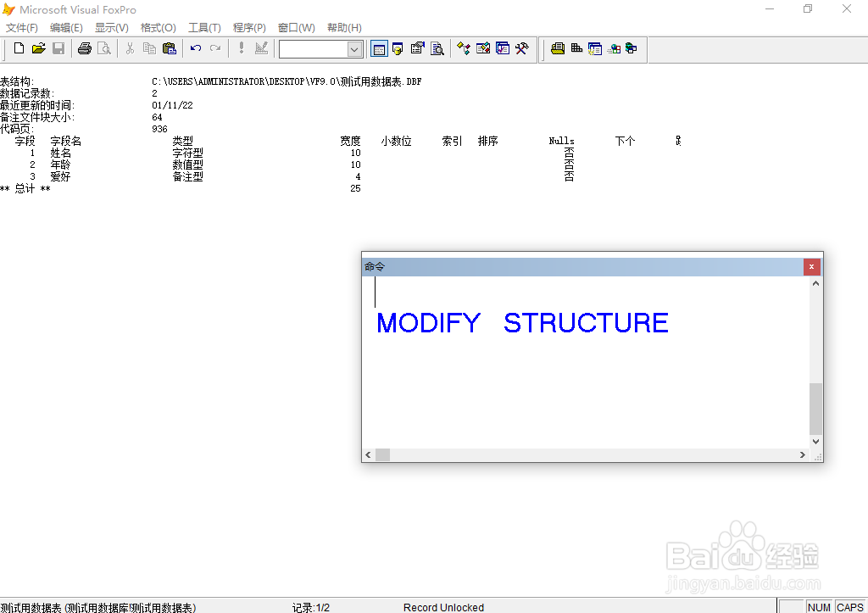Click the 年龄 field name row
This screenshot has width=868, height=613.
pos(60,165)
